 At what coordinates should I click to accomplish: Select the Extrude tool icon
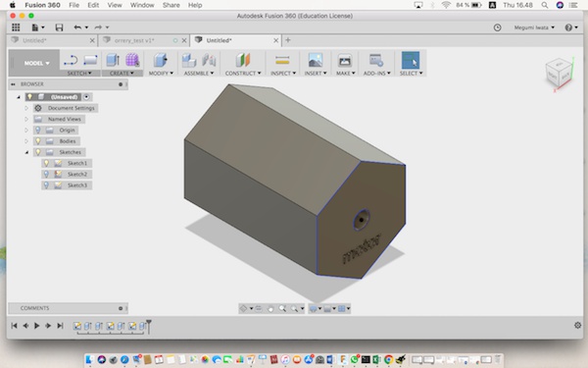tap(113, 60)
